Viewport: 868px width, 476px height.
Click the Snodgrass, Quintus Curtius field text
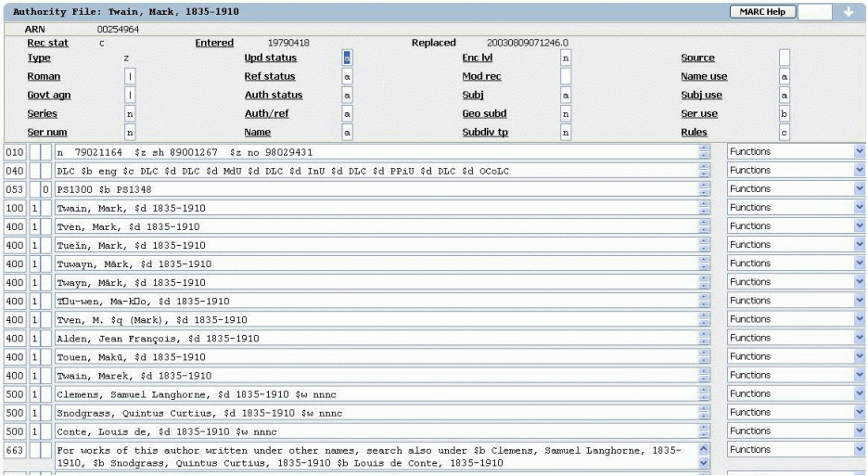point(185,412)
